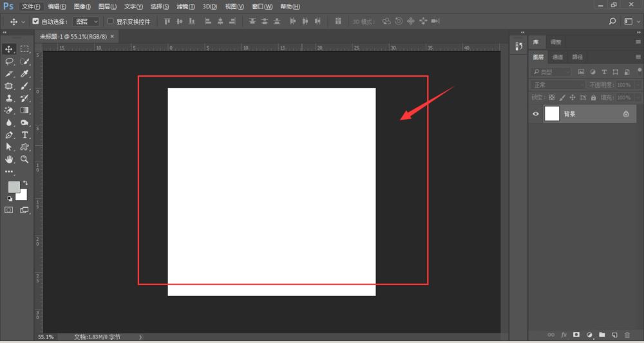Open the Layers panel options menu
Viewport: 644px width, 343px height.
point(638,57)
